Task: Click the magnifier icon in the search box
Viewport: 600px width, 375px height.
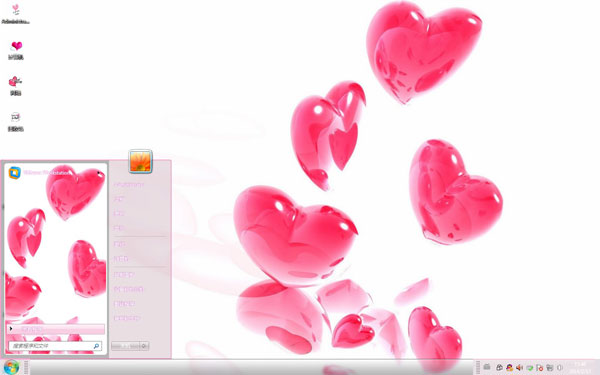Action: pos(96,346)
